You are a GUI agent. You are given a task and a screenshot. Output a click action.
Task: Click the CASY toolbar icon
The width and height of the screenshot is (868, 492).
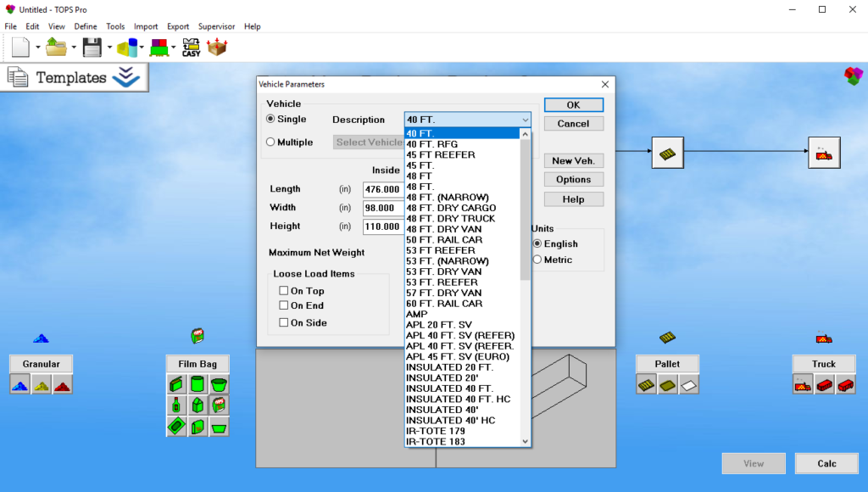click(192, 48)
